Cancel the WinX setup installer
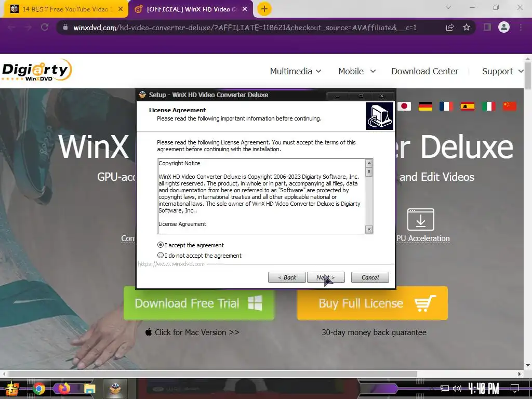532x399 pixels. (x=370, y=277)
